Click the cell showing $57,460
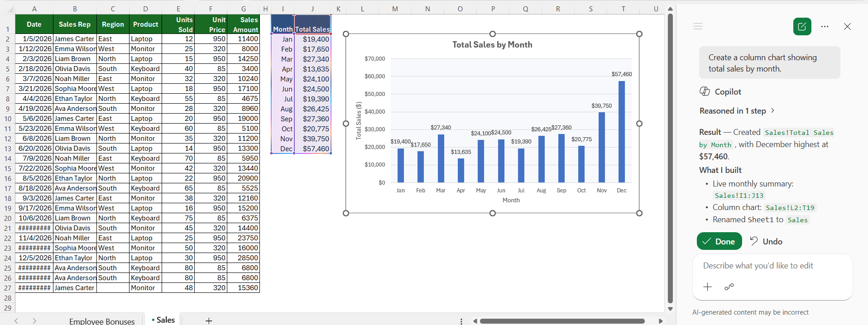The width and height of the screenshot is (868, 325). (312, 148)
